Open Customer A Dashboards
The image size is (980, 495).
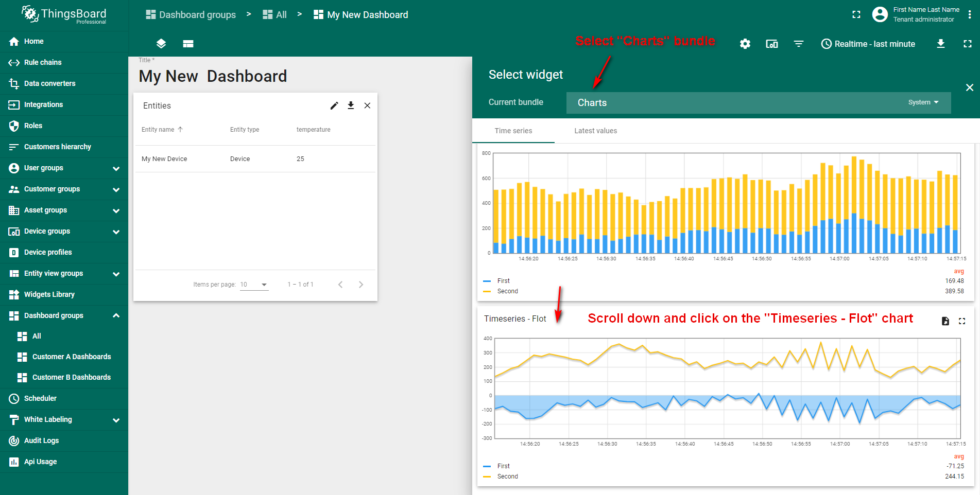coord(64,357)
